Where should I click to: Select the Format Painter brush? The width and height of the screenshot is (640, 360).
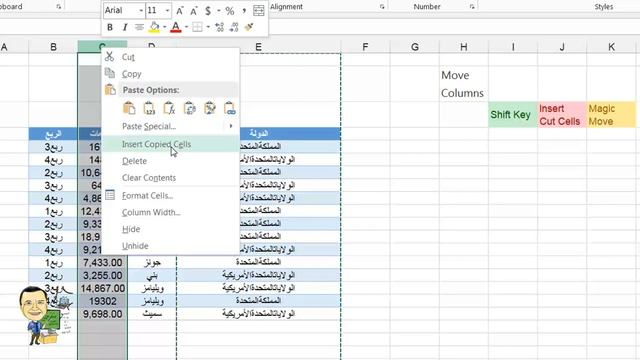[249, 27]
